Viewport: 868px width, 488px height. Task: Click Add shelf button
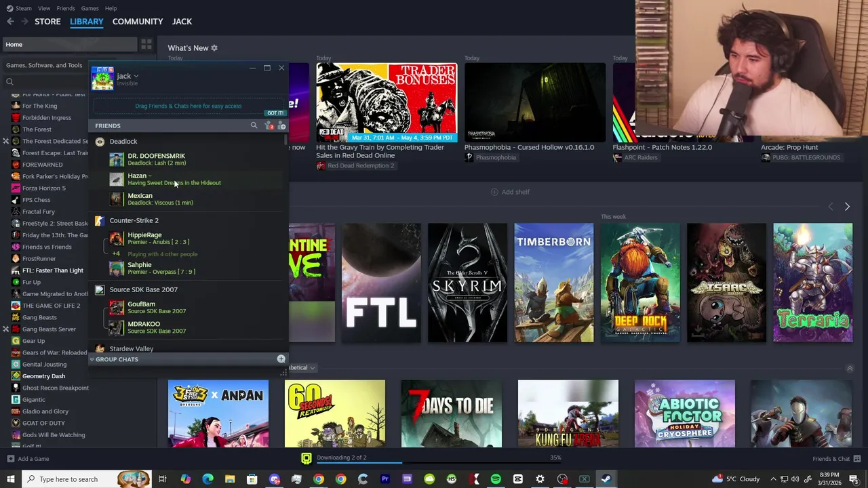point(510,192)
